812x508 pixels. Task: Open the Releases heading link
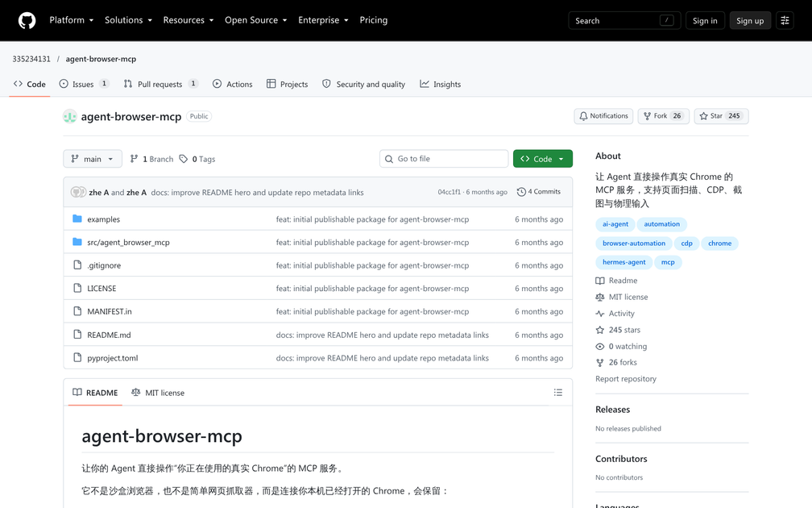click(x=612, y=410)
